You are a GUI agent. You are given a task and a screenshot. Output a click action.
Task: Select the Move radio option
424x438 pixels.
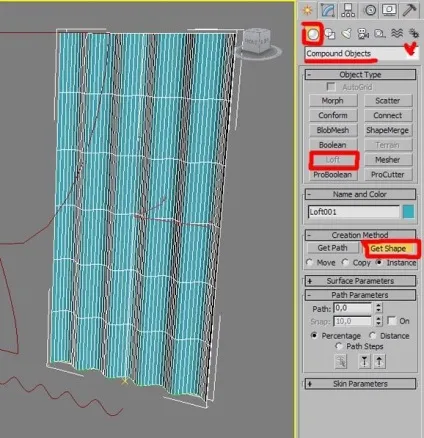coord(310,263)
